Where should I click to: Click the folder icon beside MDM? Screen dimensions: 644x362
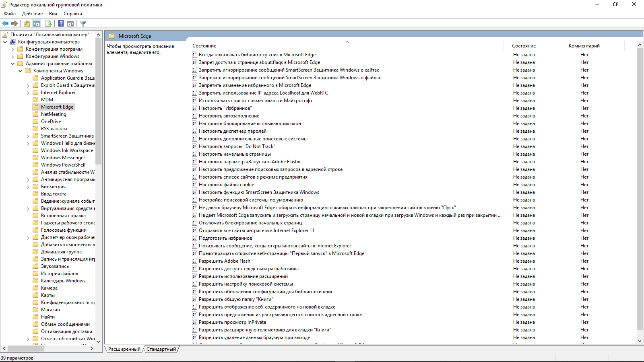[36, 100]
